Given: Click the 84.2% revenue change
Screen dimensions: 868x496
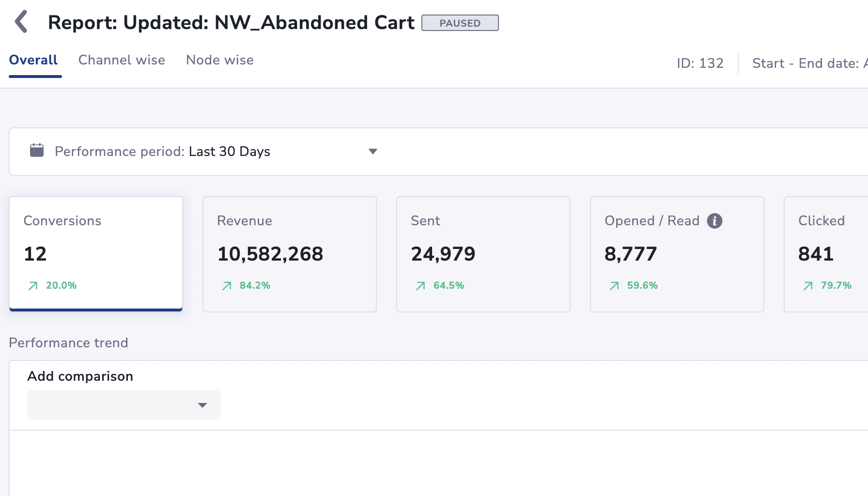Looking at the screenshot, I should pos(255,285).
